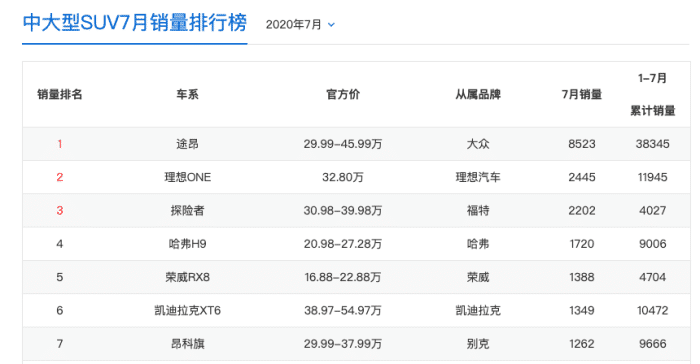Image resolution: width=700 pixels, height=364 pixels.
Task: Click the dropdown chevron next to 2020年7月
Action: [x=331, y=25]
